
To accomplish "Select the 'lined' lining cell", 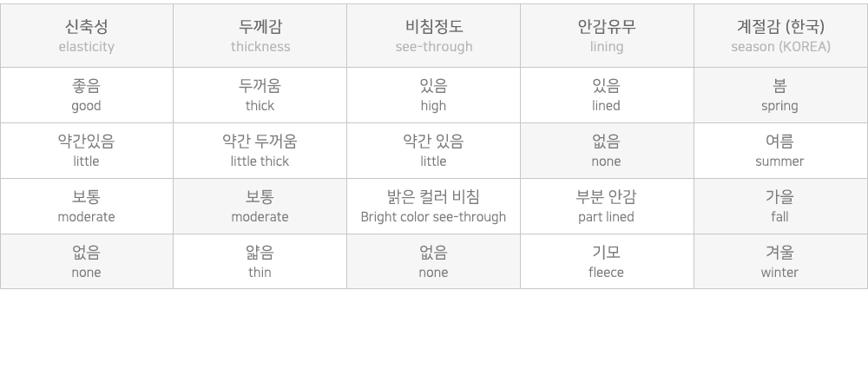I will pyautogui.click(x=607, y=96).
